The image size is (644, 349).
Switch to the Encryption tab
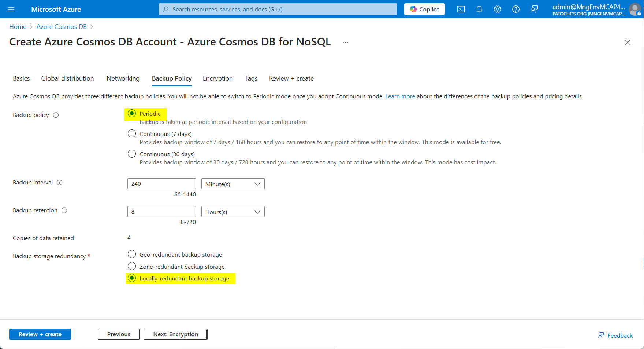coord(217,78)
